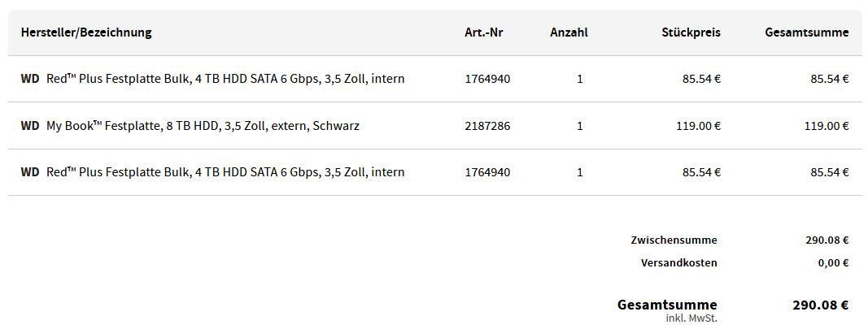Click article number 1764940 in third row
Screen dimensions: 868x329
coord(487,172)
